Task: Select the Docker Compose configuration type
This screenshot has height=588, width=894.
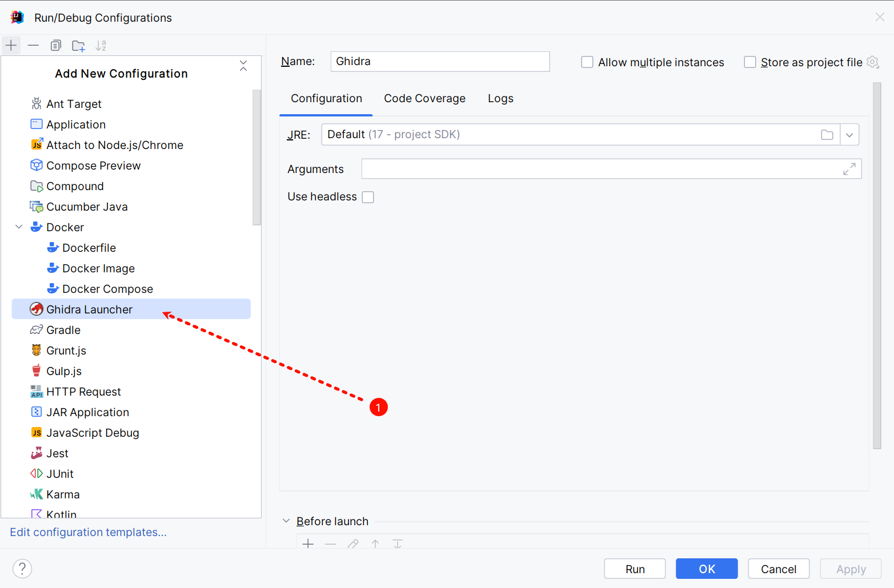Action: (131, 288)
